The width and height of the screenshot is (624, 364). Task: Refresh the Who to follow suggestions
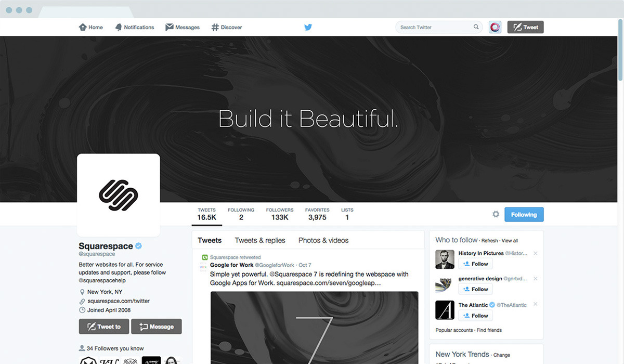click(x=490, y=241)
